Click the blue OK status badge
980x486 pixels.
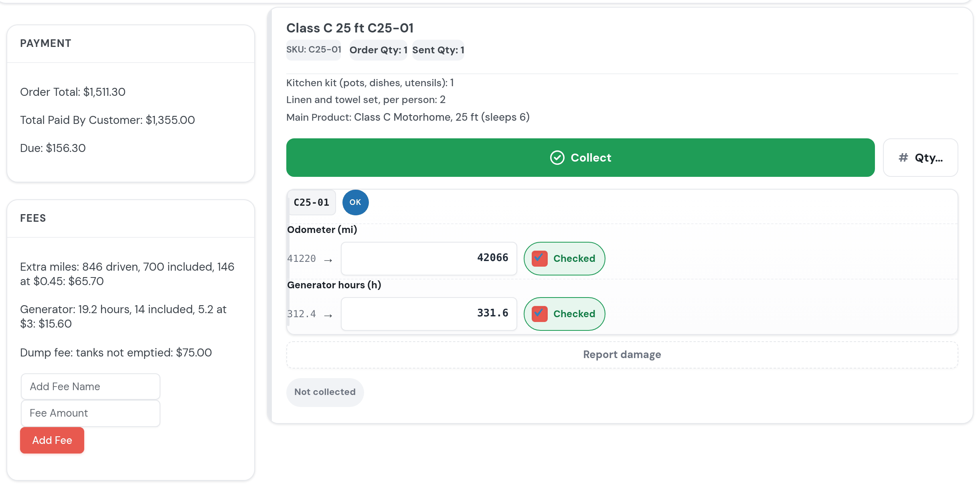(x=355, y=202)
